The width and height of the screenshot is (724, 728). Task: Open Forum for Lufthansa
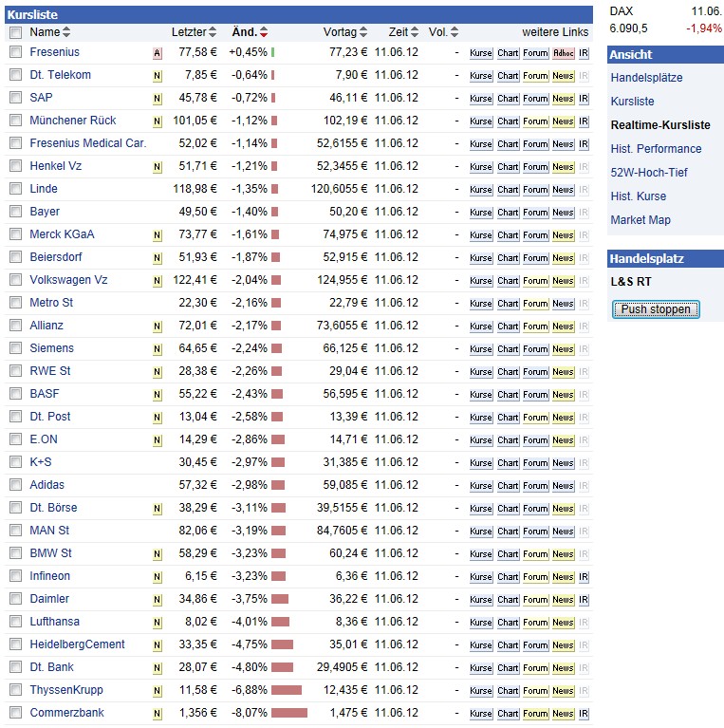[535, 622]
